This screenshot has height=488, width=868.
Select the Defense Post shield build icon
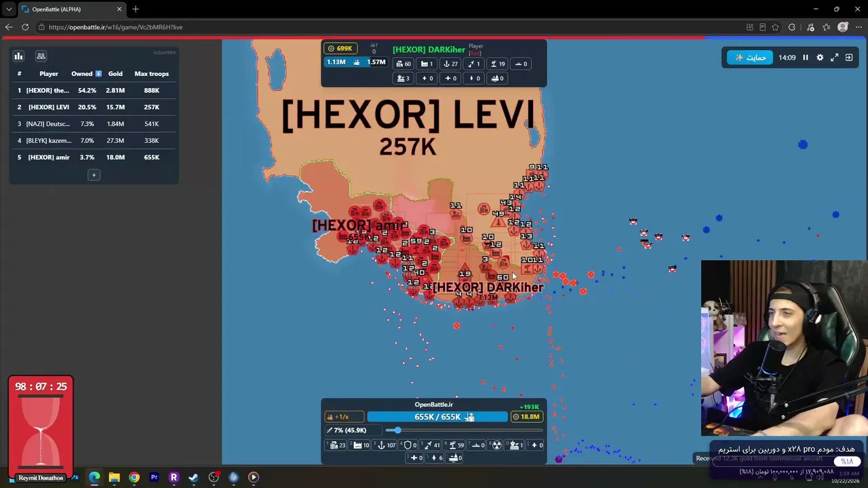pos(409,445)
